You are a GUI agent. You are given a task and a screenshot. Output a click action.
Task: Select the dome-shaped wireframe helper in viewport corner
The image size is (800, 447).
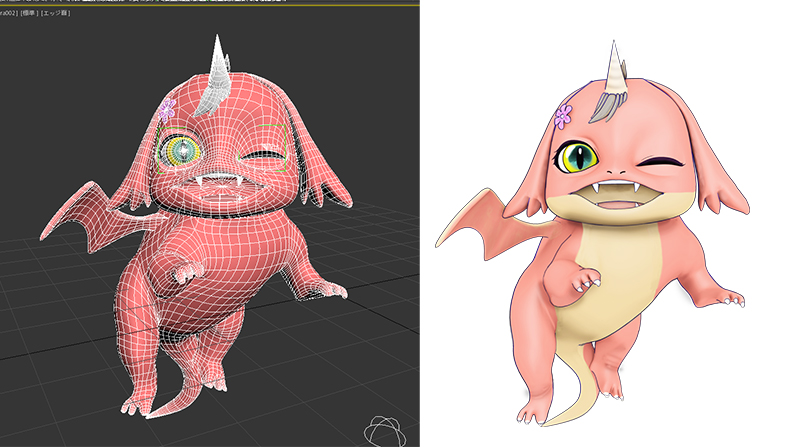click(385, 431)
